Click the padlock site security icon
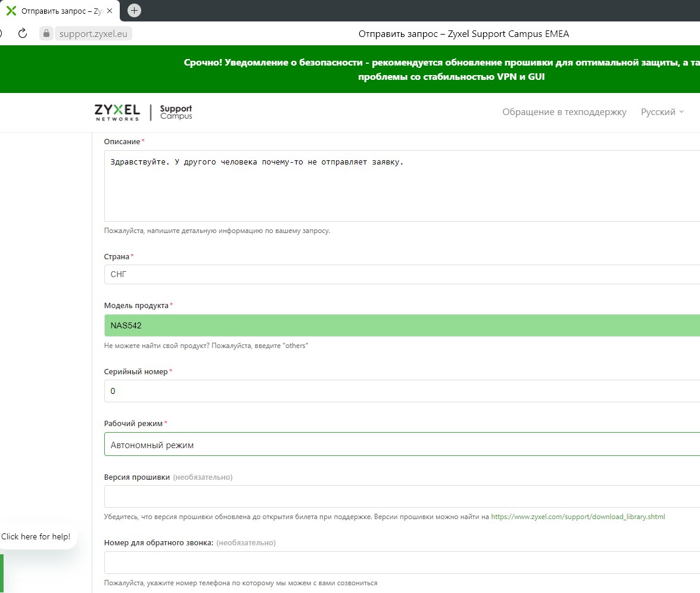 (46, 33)
